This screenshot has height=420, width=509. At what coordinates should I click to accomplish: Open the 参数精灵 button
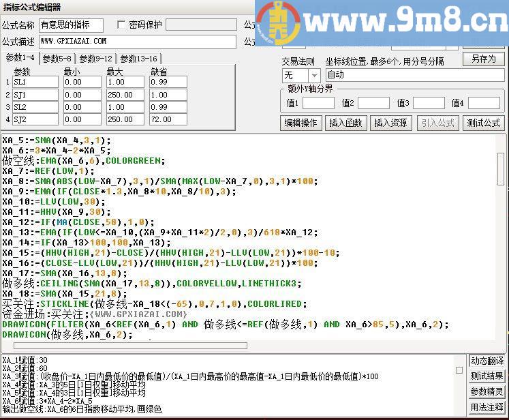point(487,392)
